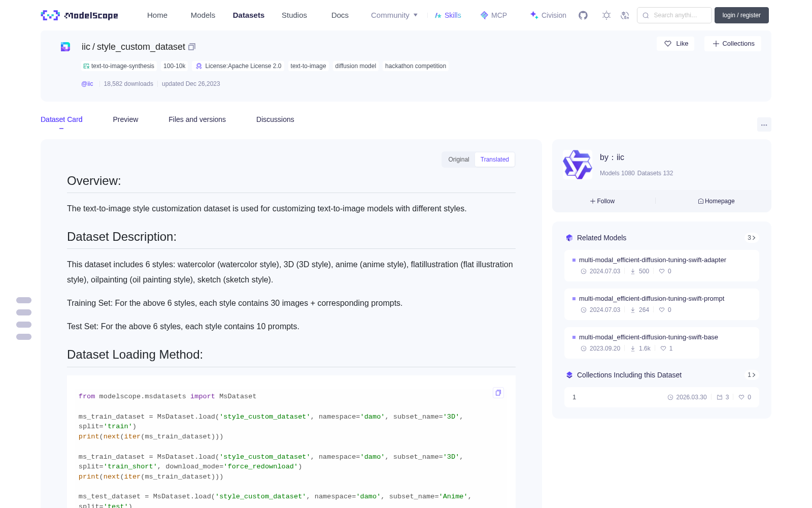Go to Studios in navigation
The width and height of the screenshot is (812, 508).
click(294, 15)
